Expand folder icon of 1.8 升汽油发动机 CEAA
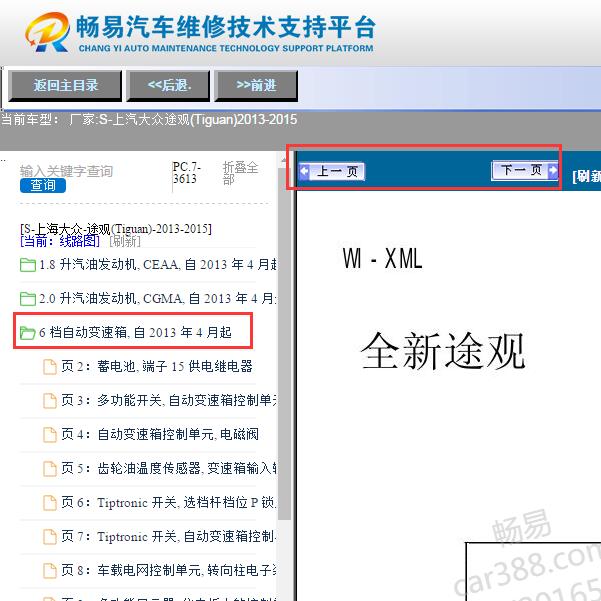The width and height of the screenshot is (601, 601). 28,265
